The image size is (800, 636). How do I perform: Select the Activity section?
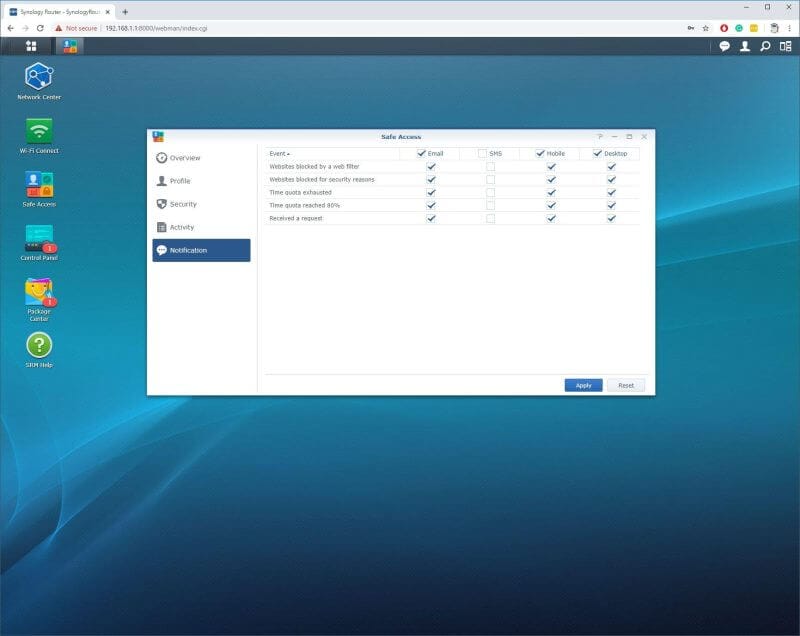183,227
